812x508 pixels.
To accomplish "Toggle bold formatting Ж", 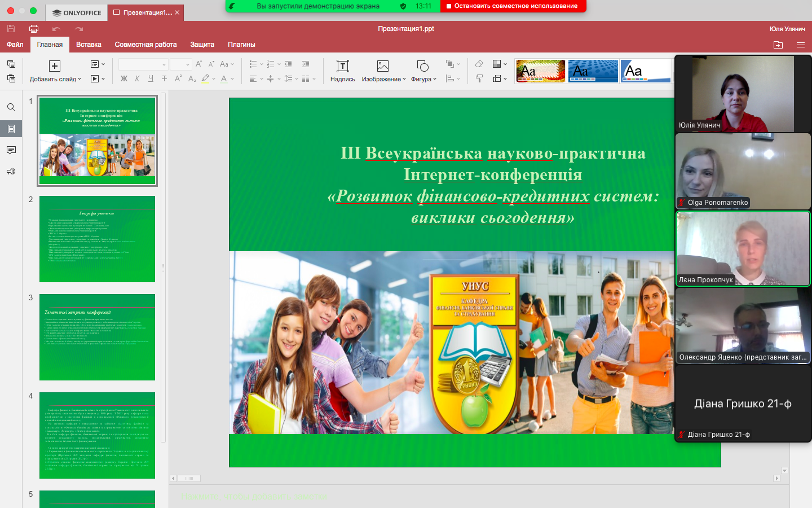I will (124, 79).
